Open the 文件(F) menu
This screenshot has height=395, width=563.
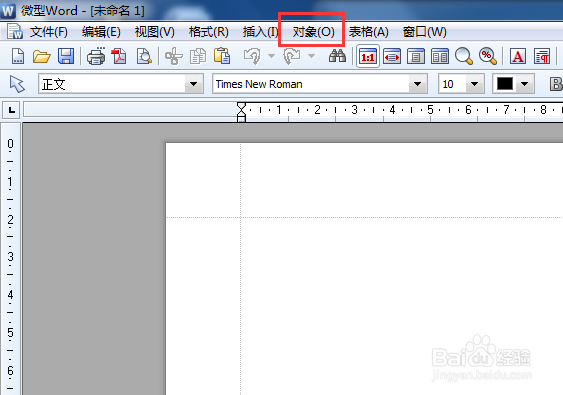coord(48,32)
